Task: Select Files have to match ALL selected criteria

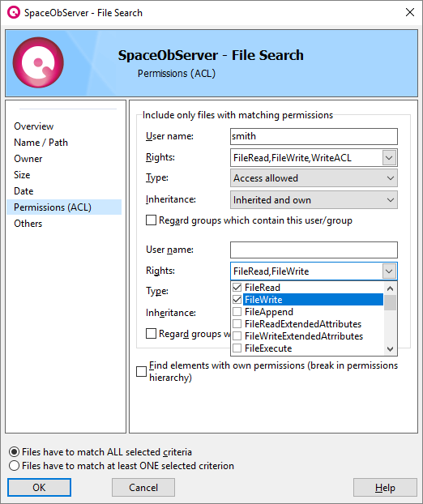Action: (x=14, y=452)
